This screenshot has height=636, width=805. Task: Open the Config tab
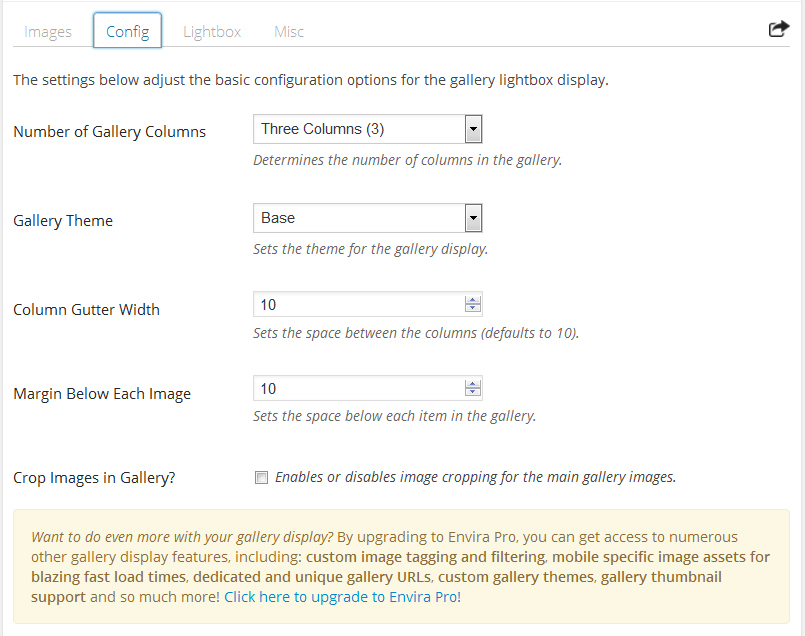coord(127,31)
